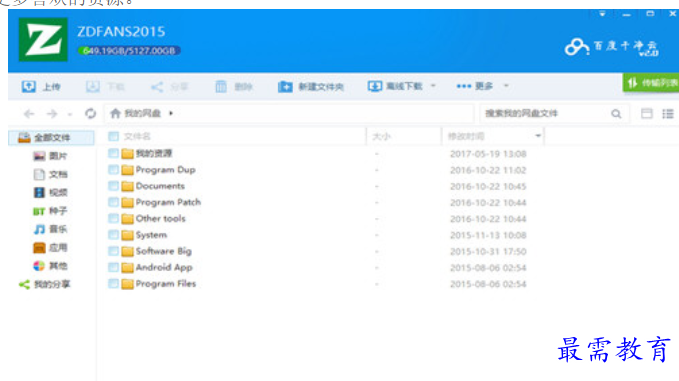679x381 pixels.
Task: Click the folder icon of first row
Action: pyautogui.click(x=127, y=153)
